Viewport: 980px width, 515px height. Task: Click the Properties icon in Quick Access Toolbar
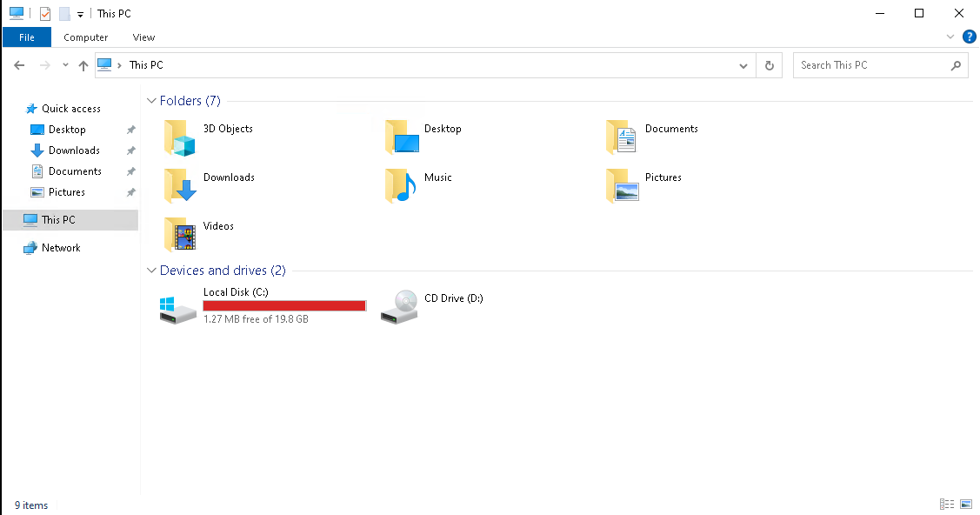(45, 14)
